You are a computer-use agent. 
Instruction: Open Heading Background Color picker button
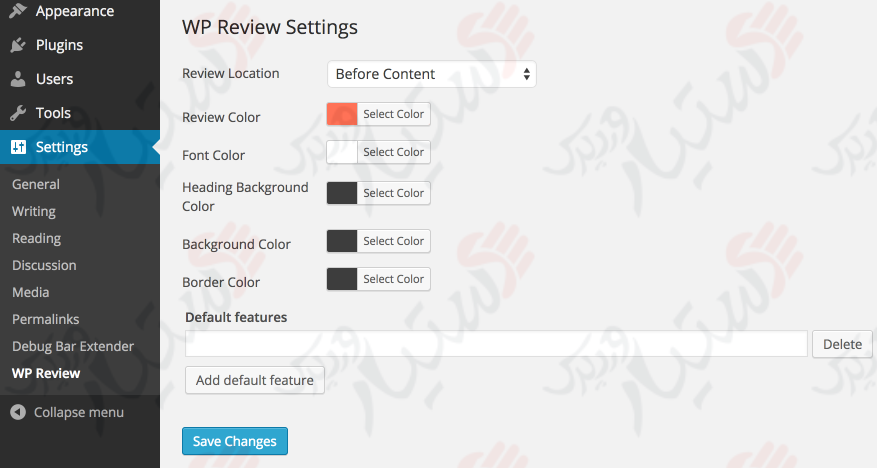(x=393, y=193)
